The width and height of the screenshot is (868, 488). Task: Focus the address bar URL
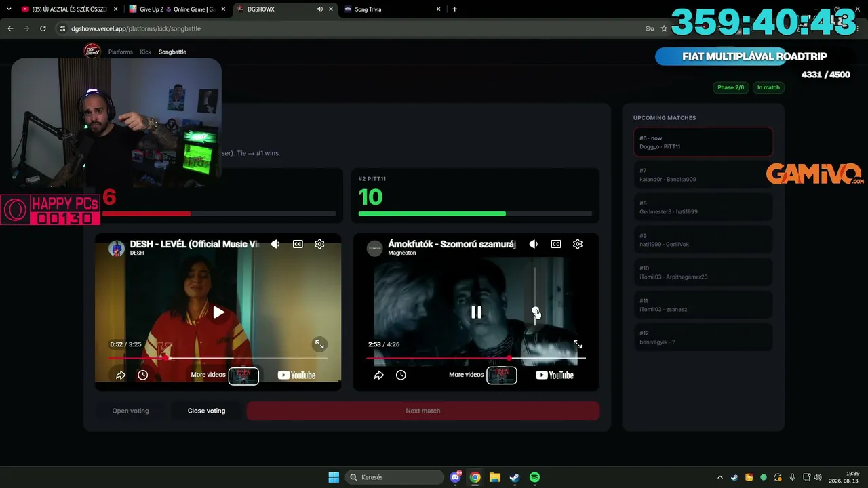(x=136, y=28)
